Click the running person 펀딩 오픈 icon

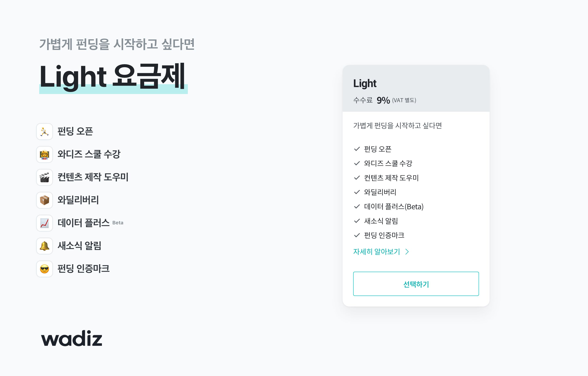[x=45, y=132]
